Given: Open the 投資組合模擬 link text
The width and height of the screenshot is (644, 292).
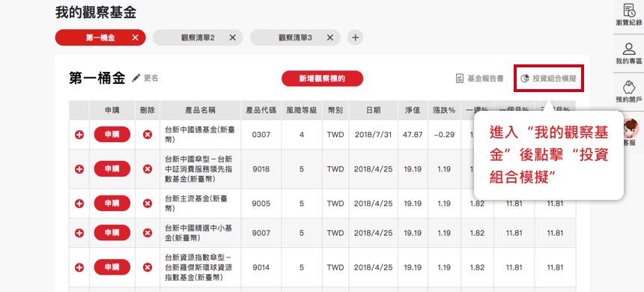Looking at the screenshot, I should 554,79.
